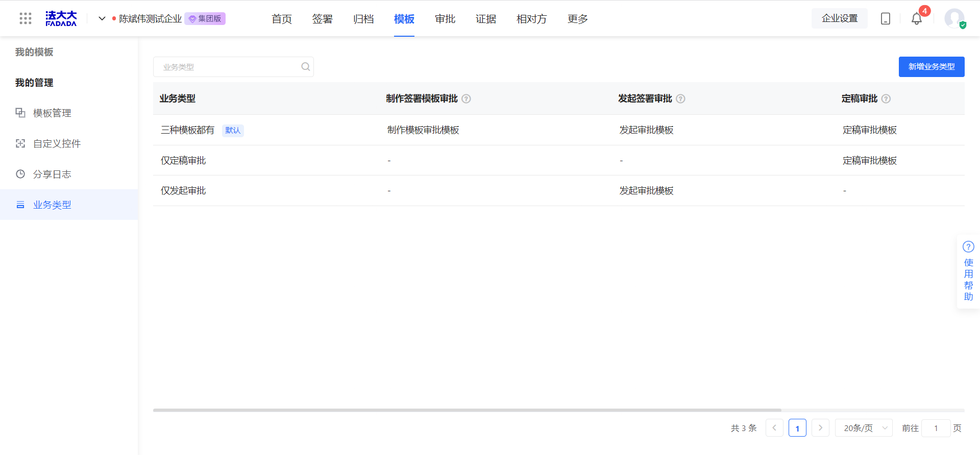Focus the 前往 page number field
This screenshot has height=455, width=980.
tap(936, 428)
